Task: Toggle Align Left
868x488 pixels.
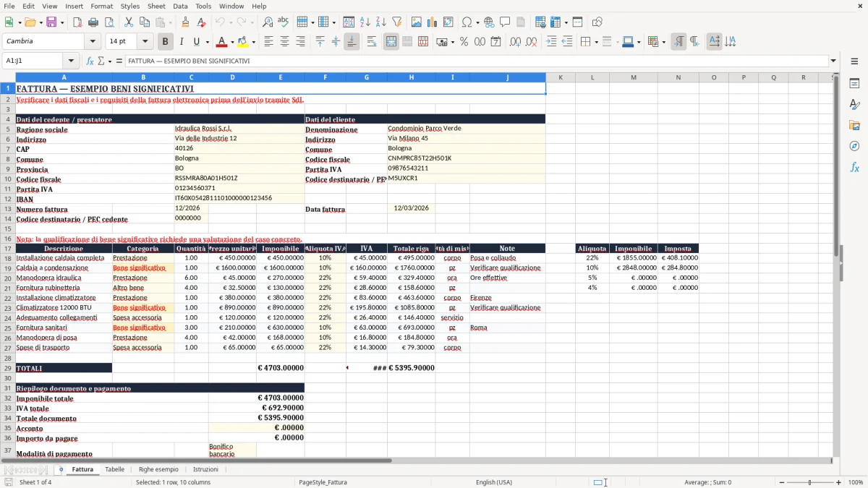Action: click(268, 42)
